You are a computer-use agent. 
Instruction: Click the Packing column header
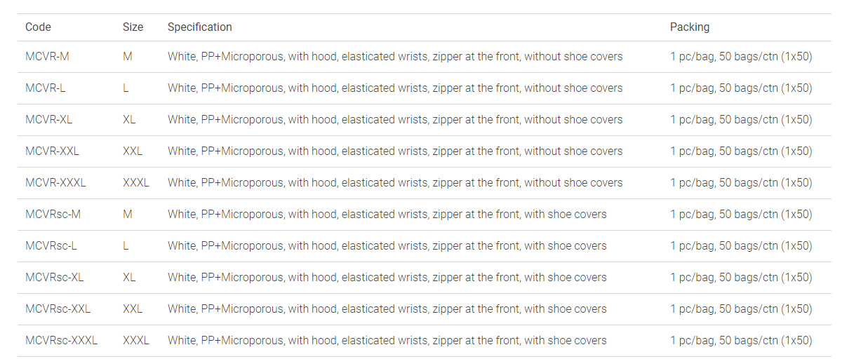(x=689, y=27)
